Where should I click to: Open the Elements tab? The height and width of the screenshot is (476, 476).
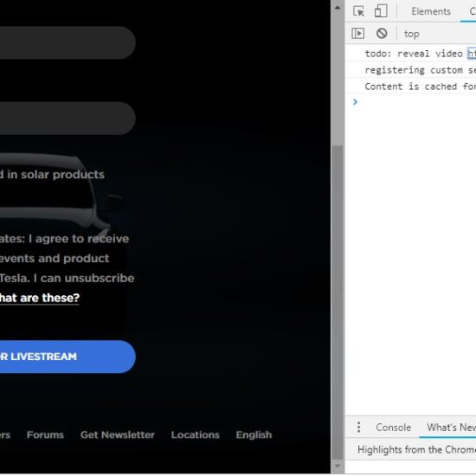click(x=431, y=11)
